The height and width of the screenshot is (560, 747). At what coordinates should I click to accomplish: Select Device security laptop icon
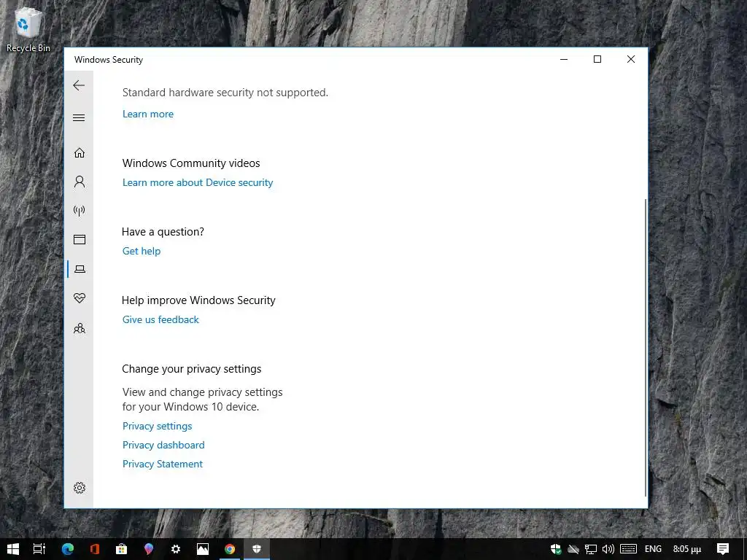tap(80, 269)
